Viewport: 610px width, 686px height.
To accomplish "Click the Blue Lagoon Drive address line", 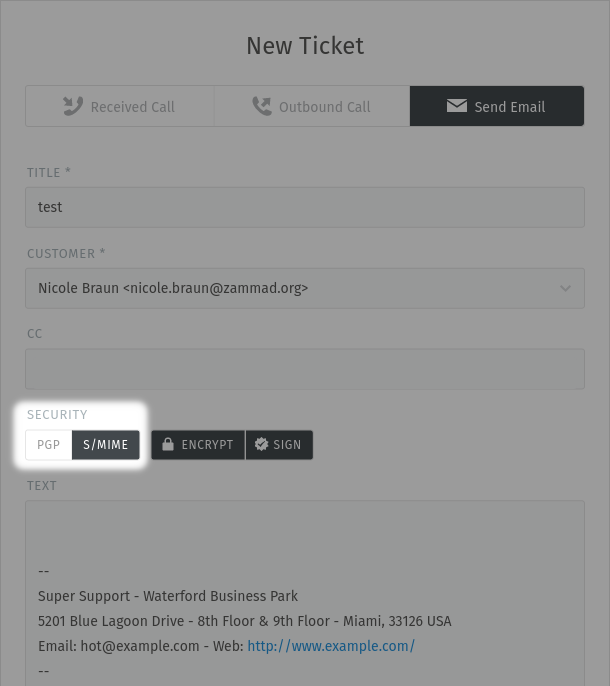I will [244, 621].
